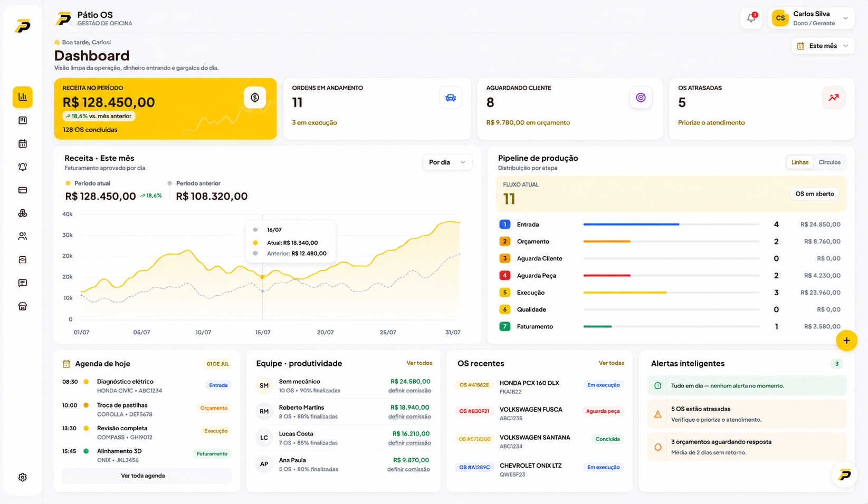Click the trend arrow icon on OS Atrasadas
The width and height of the screenshot is (868, 504).
coord(834,98)
